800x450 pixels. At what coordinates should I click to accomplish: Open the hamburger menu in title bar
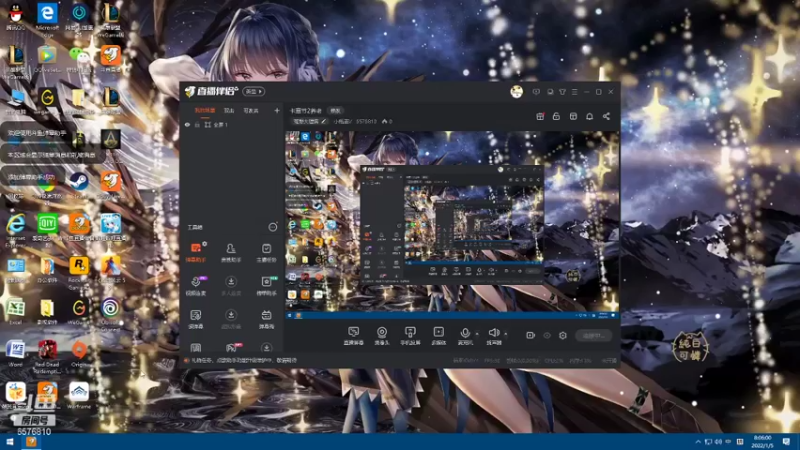pos(574,92)
